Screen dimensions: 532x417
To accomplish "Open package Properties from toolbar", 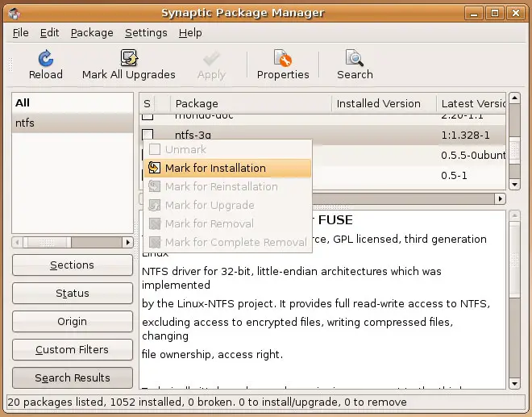I will tap(283, 58).
